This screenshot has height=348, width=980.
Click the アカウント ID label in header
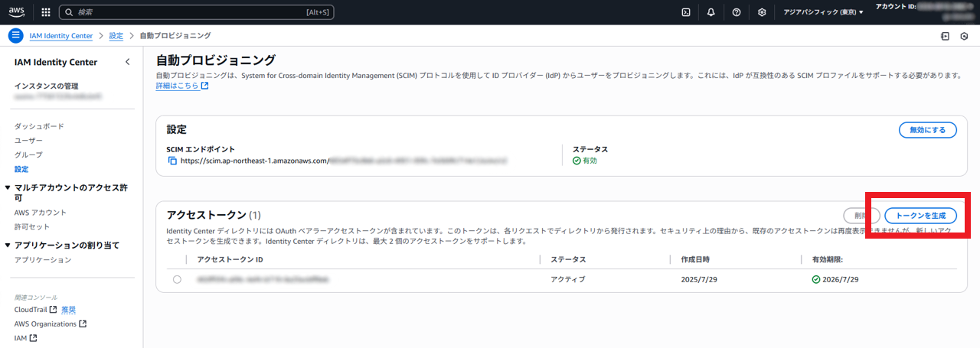[896, 6]
